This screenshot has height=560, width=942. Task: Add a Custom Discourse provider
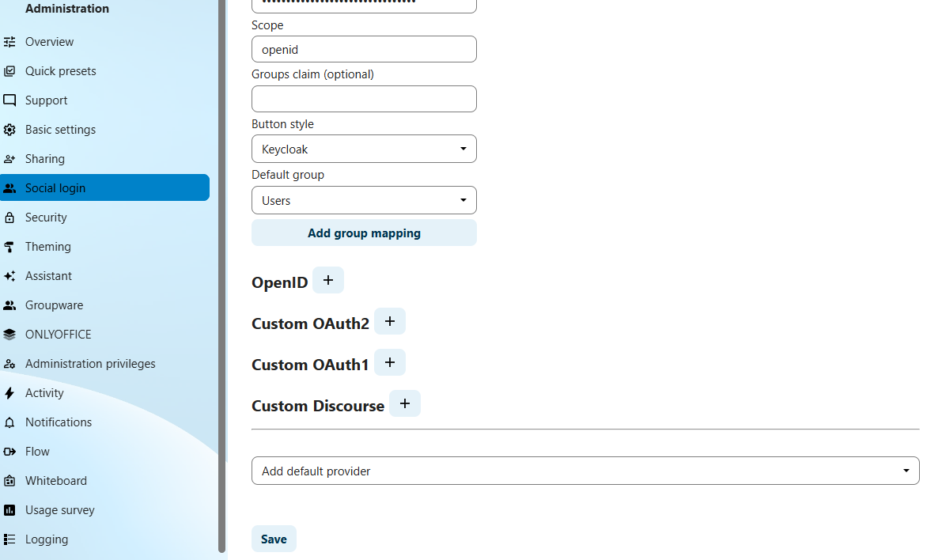(405, 403)
